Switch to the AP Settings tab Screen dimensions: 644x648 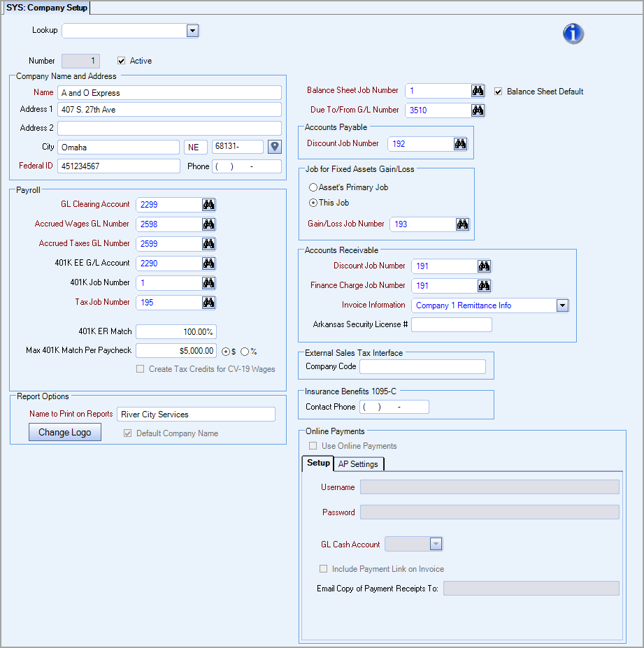coord(359,463)
